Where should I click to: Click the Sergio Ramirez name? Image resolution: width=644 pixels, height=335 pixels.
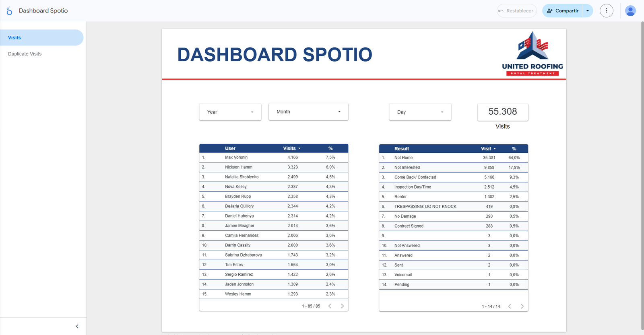point(239,274)
